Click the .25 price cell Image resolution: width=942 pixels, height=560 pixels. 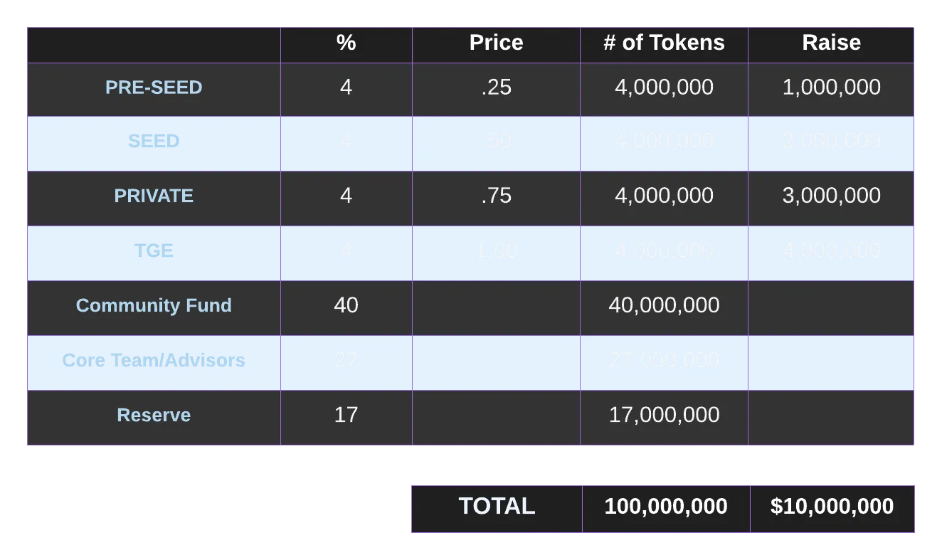pyautogui.click(x=496, y=88)
